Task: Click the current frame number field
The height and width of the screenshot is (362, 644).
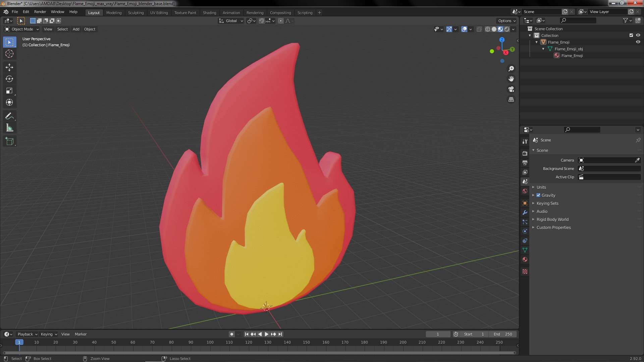Action: point(438,334)
